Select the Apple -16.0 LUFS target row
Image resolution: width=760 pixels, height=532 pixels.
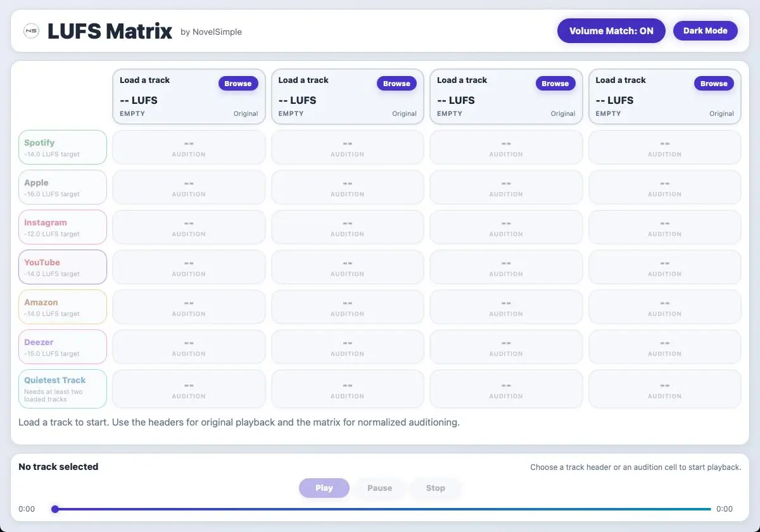tap(63, 187)
